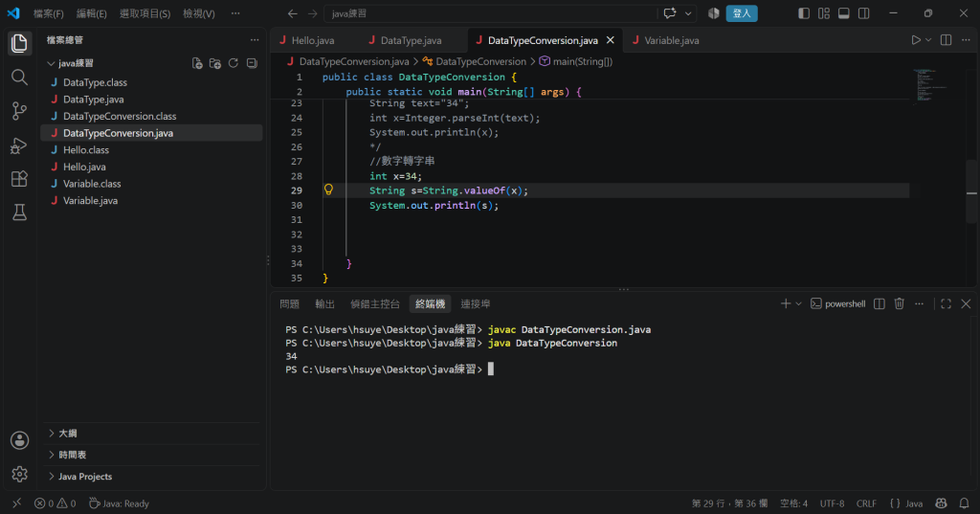Viewport: 980px width, 514px height.
Task: Open Copilot status icon in status bar
Action: pos(942,503)
